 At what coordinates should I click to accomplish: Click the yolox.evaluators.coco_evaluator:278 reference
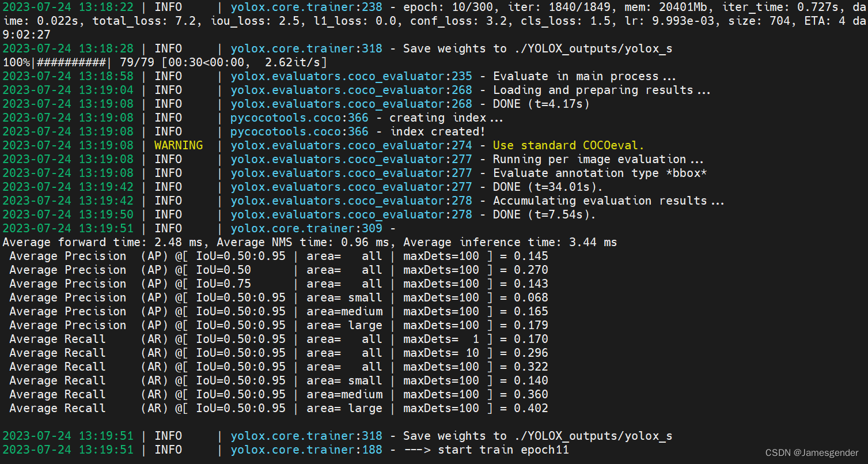(x=351, y=200)
